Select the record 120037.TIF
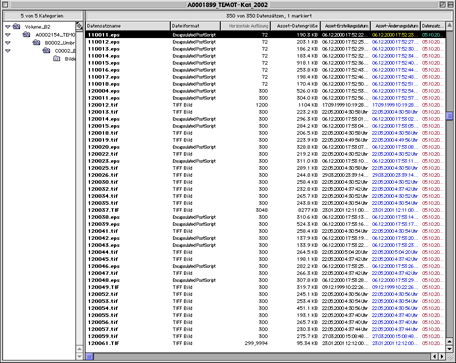The width and height of the screenshot is (456, 363). click(x=265, y=210)
